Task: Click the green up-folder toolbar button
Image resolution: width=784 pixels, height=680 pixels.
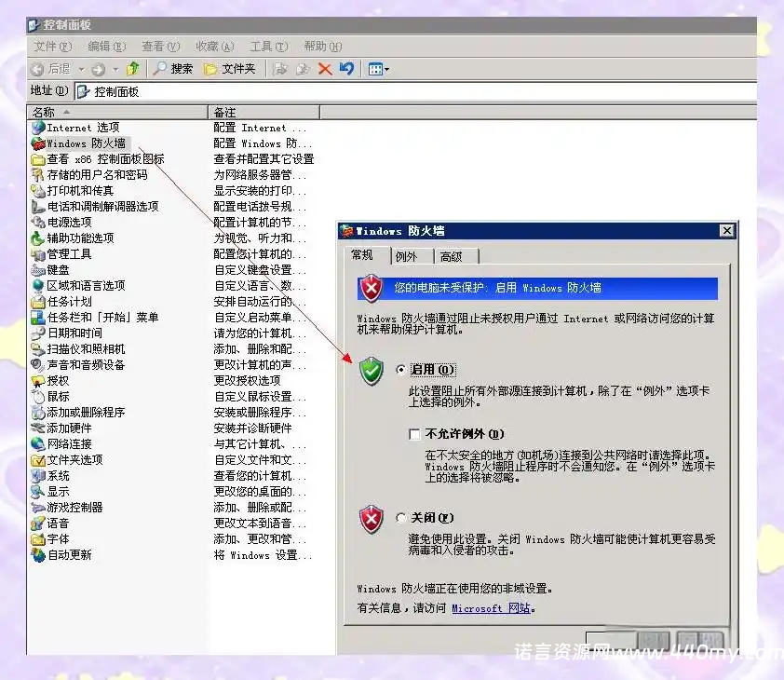Action: 133,69
